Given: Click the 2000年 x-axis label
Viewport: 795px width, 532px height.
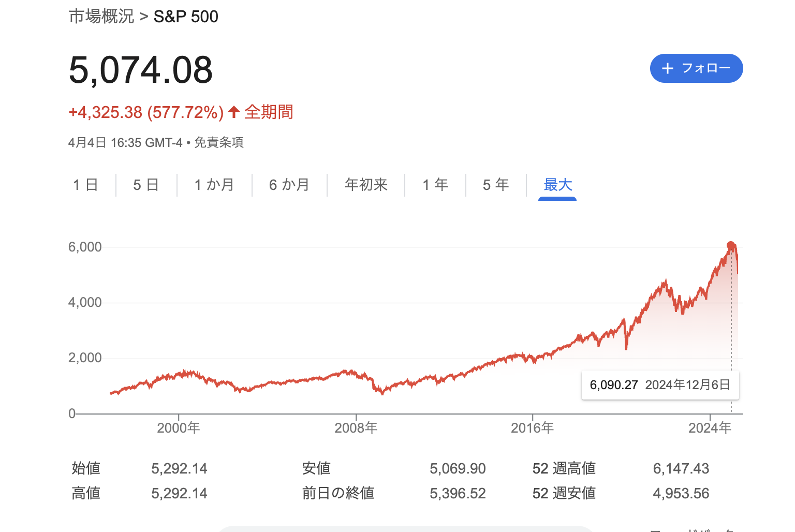Looking at the screenshot, I should tap(179, 428).
